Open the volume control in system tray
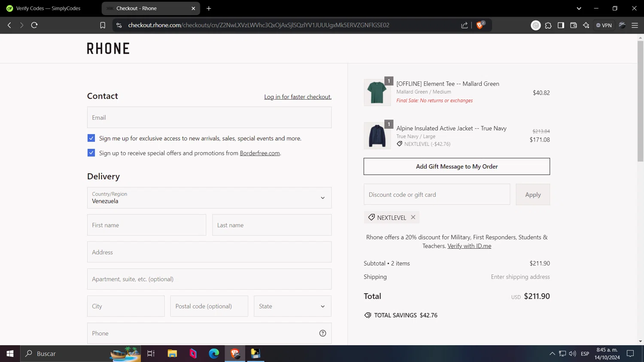 click(572, 353)
